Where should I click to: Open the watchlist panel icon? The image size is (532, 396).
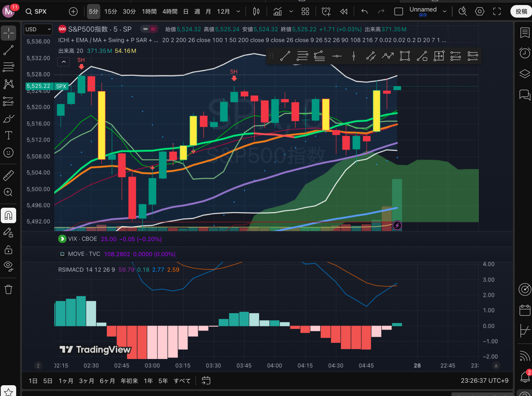click(525, 33)
